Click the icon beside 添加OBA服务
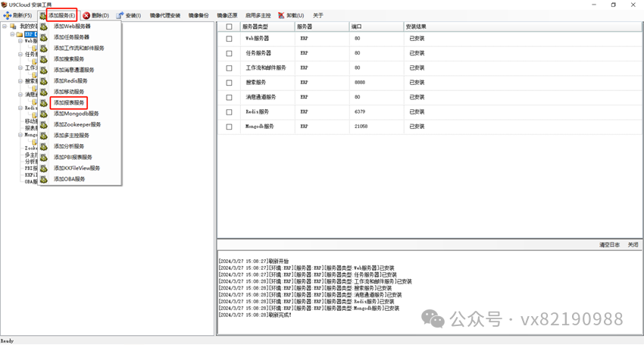Screen dimensions: 644x345 45,179
